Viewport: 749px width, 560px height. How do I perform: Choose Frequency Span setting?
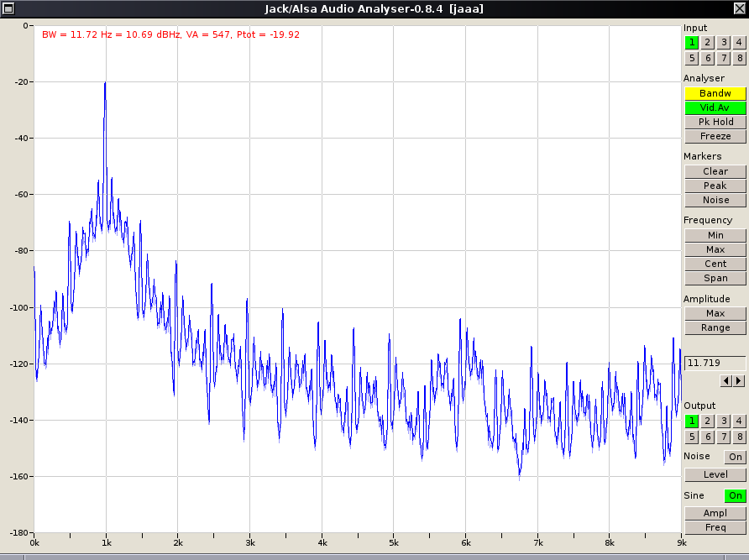pyautogui.click(x=715, y=279)
